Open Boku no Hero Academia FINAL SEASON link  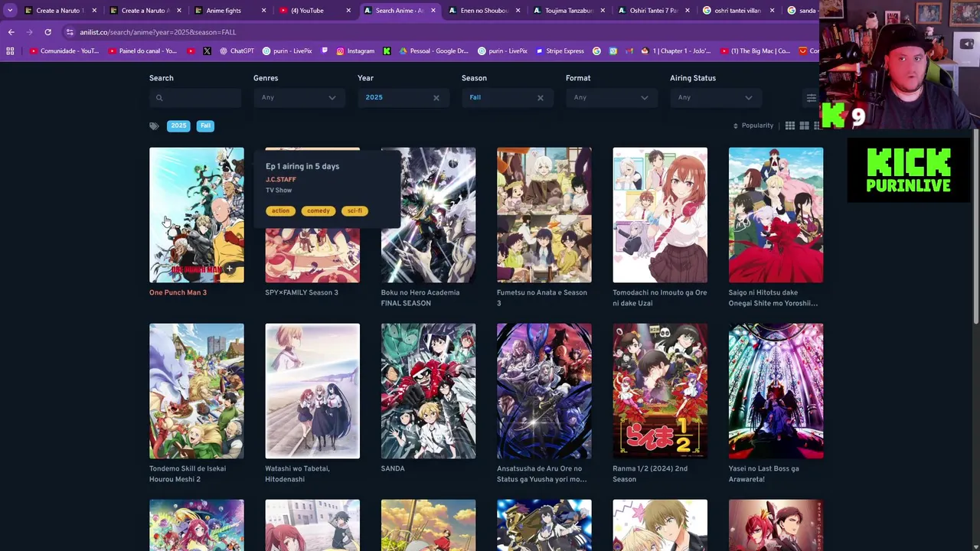(x=420, y=298)
